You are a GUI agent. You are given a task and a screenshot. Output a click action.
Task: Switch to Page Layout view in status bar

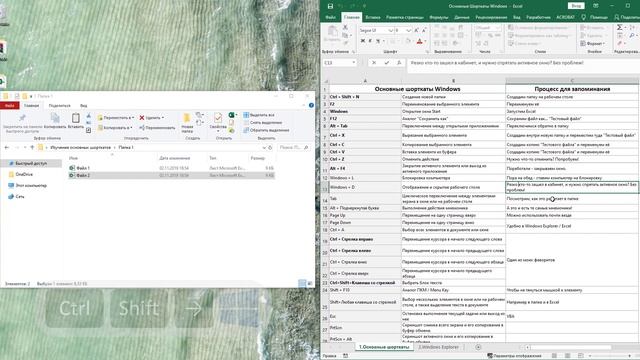567,356
